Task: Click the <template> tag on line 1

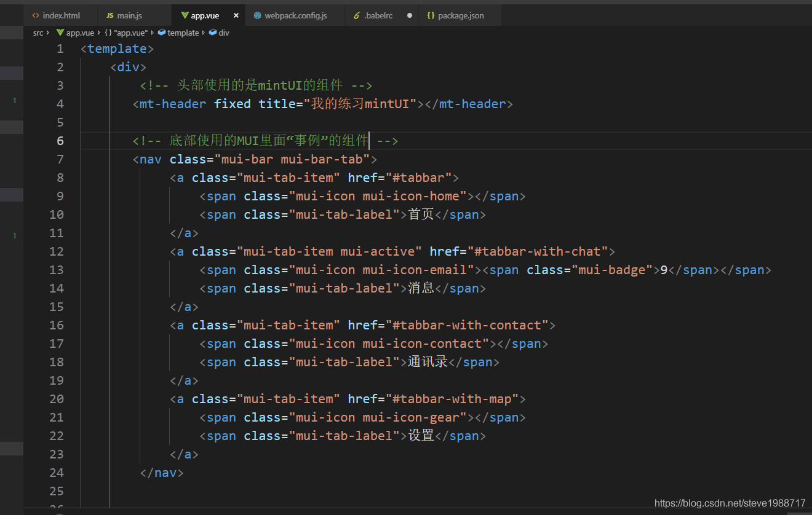Action: pyautogui.click(x=117, y=49)
